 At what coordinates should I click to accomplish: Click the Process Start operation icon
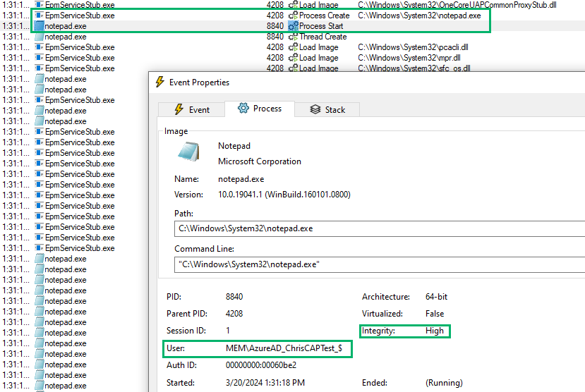point(294,26)
